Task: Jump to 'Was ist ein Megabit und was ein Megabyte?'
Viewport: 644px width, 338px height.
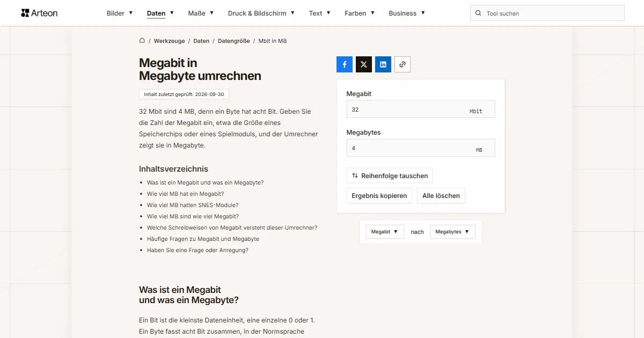Action: (205, 182)
